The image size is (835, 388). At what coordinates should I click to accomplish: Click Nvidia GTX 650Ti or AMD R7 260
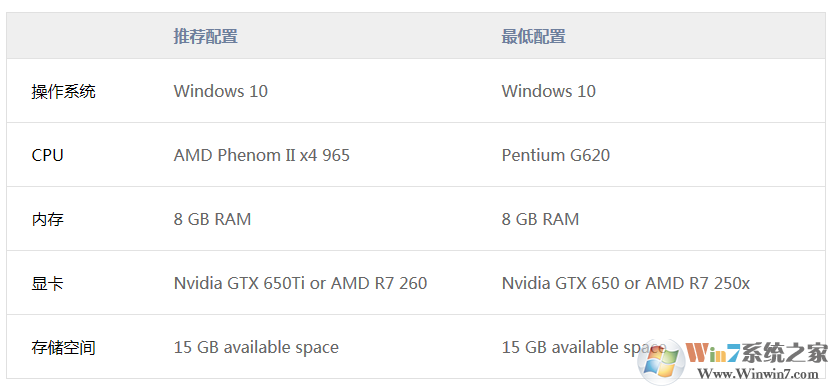point(300,283)
